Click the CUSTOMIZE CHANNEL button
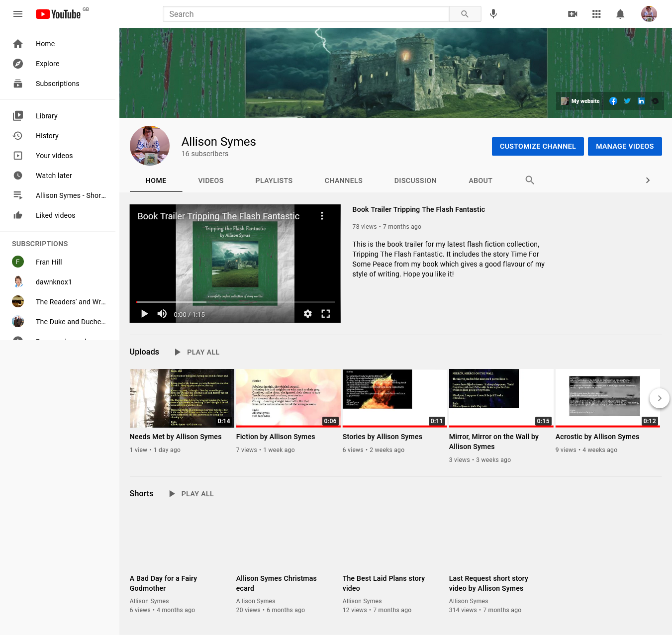672x635 pixels. (x=538, y=146)
